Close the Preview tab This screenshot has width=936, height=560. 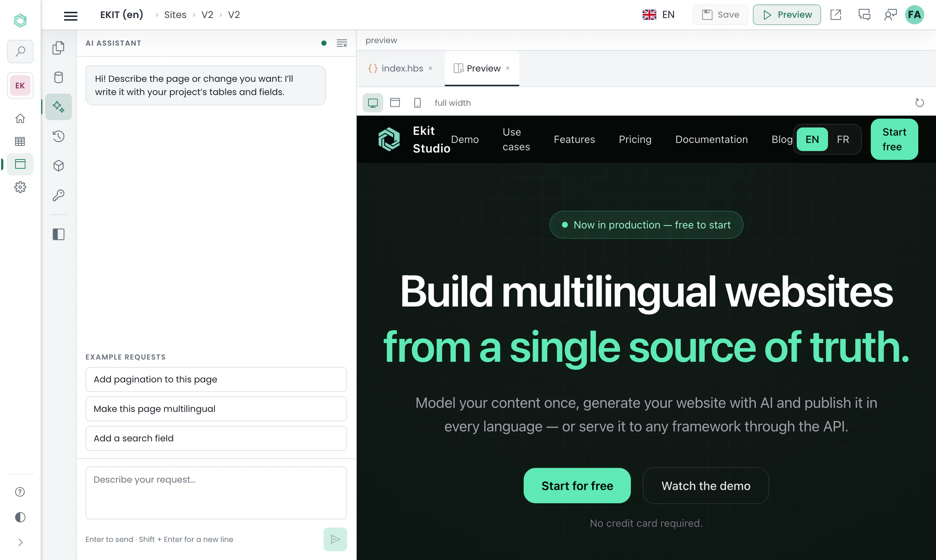[508, 68]
